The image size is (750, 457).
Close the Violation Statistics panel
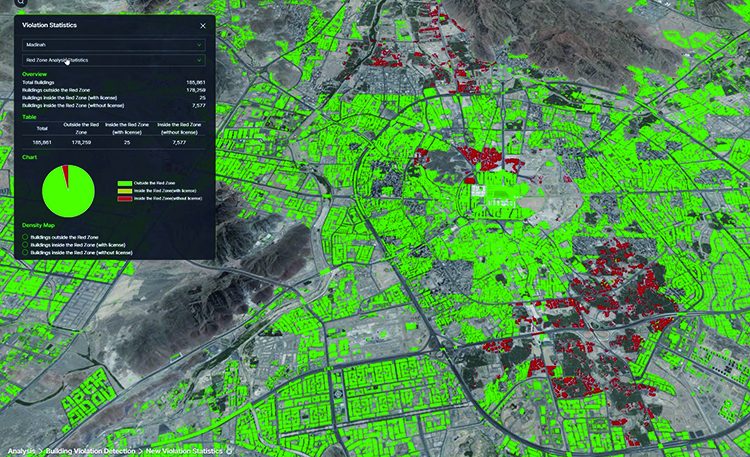203,26
